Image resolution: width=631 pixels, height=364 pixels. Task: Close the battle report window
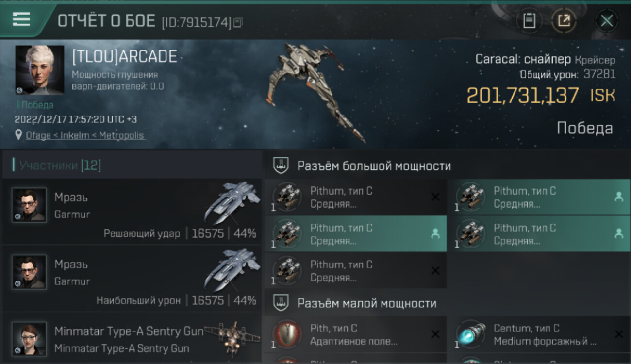(x=607, y=20)
